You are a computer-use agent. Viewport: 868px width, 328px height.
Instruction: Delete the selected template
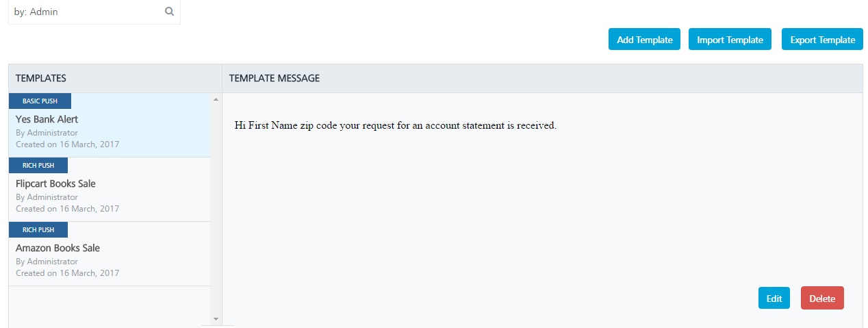[x=822, y=298]
